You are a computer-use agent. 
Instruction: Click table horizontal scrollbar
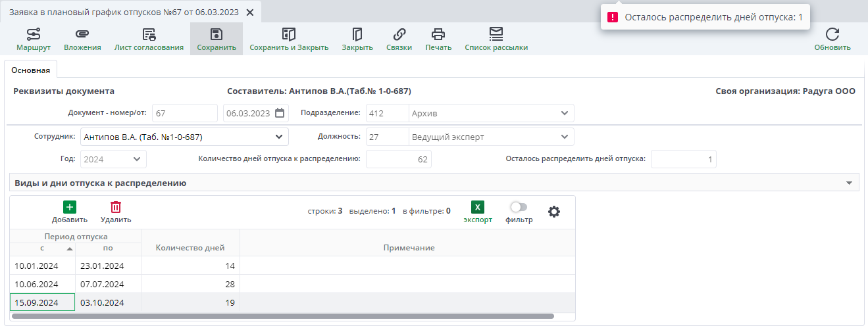click(283, 316)
